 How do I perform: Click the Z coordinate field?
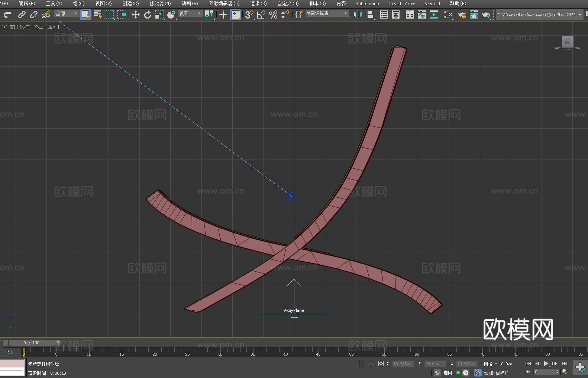[x=467, y=364]
